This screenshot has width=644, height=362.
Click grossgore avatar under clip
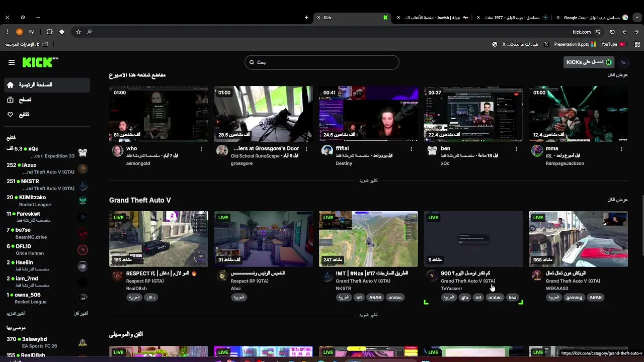(x=222, y=151)
